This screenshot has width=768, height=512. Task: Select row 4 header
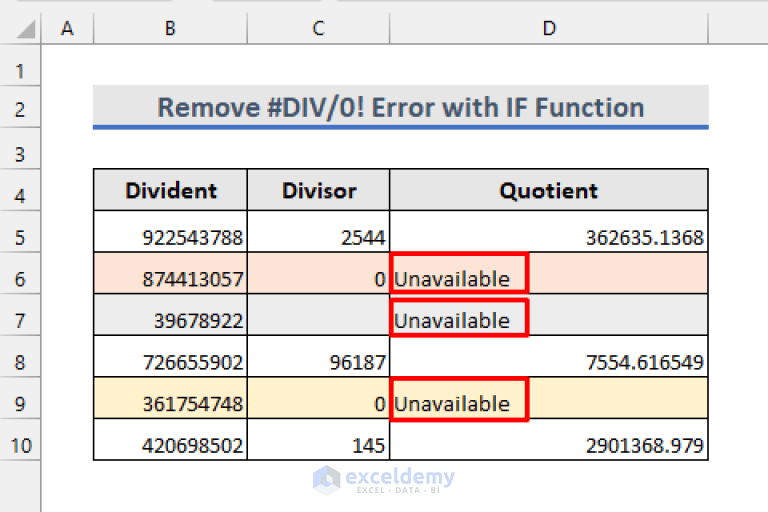pyautogui.click(x=20, y=191)
